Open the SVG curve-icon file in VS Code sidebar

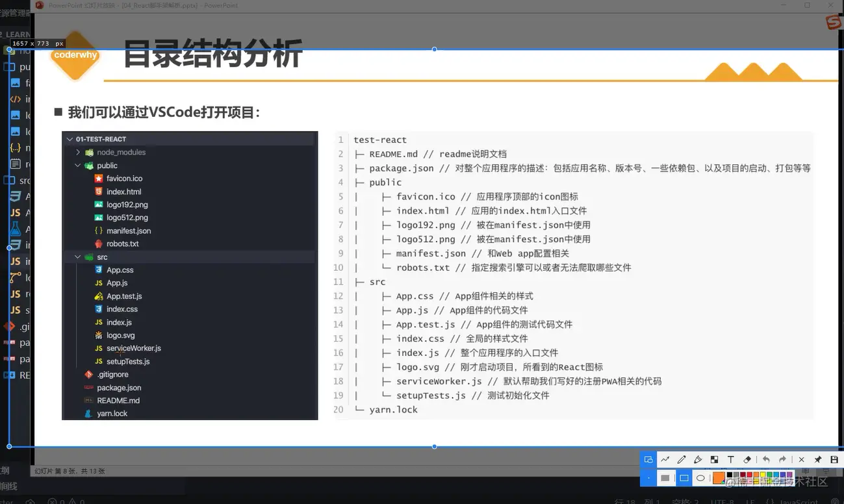point(17,278)
